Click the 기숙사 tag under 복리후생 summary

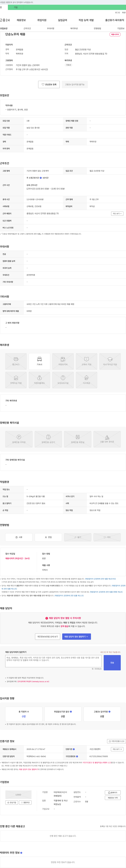(69, 65)
